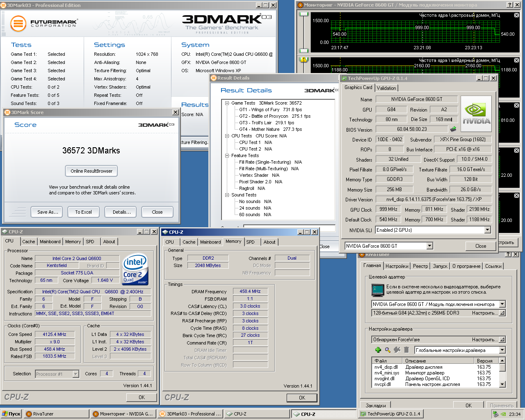Click the orange Futuremark logo in 3DMark03
525x420 pixels.
[18, 23]
